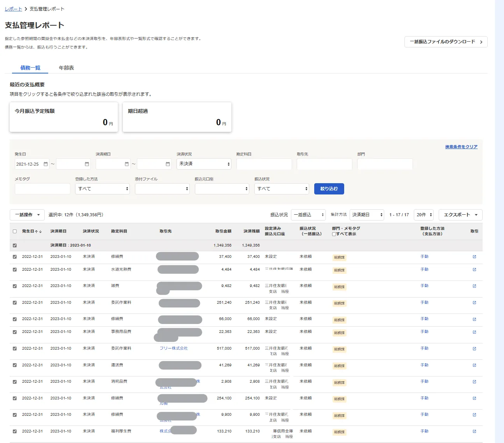Viewport: 504px width, 443px height.
Task: Open transaction link icon for 22,363 row
Action: pyautogui.click(x=474, y=332)
